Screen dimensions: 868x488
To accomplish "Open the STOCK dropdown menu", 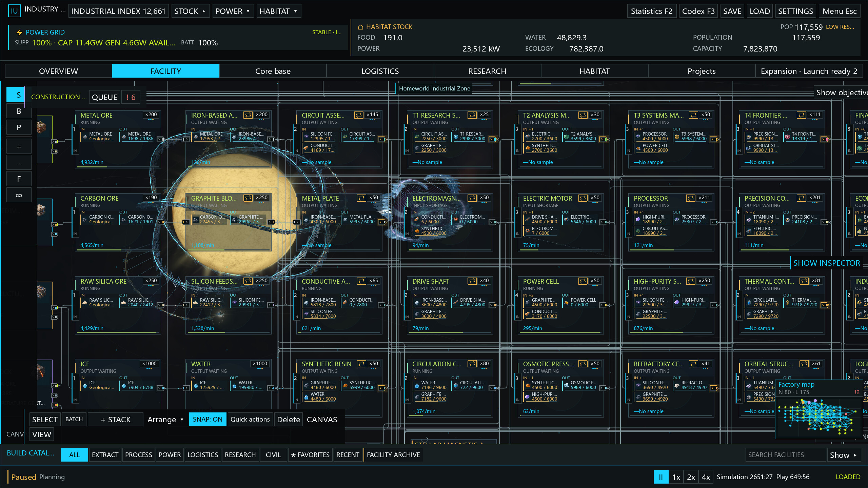I will tap(190, 11).
